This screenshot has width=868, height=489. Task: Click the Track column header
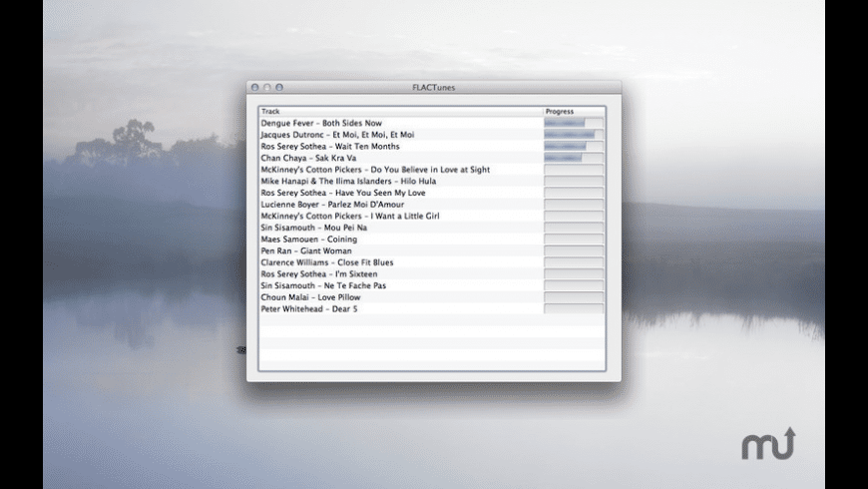[401, 112]
